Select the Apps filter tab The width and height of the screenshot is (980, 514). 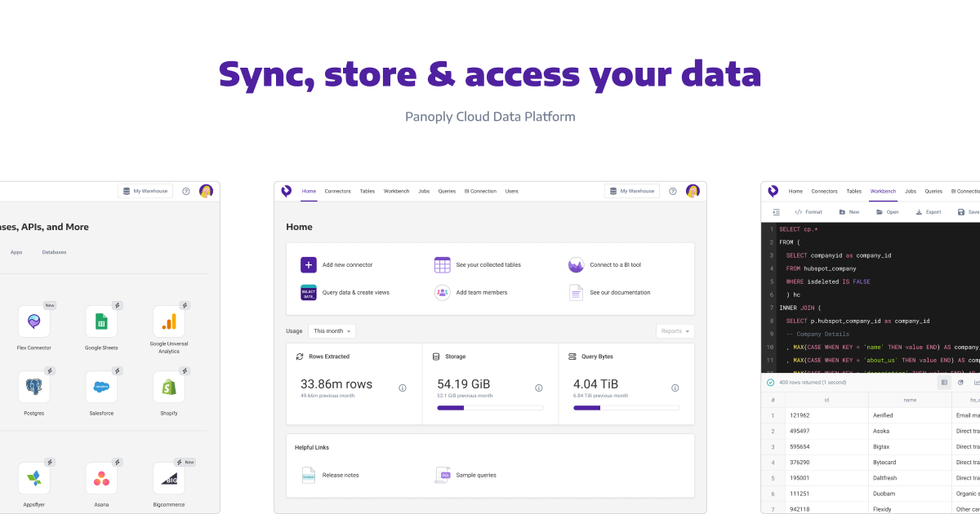[x=16, y=252]
